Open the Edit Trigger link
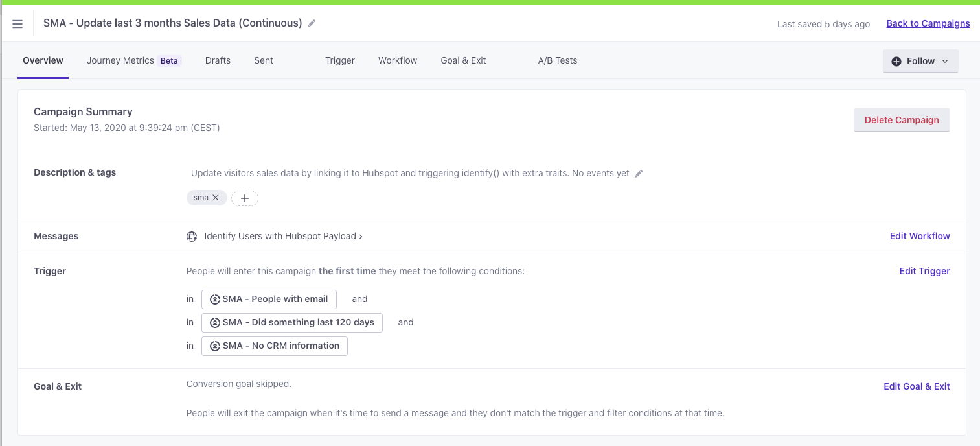The height and width of the screenshot is (446, 980). (924, 271)
